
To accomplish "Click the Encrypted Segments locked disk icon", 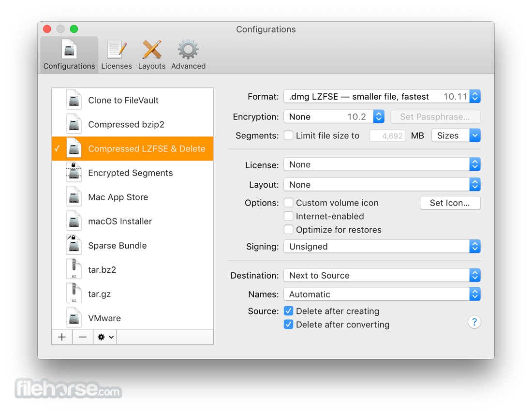I will pos(74,173).
